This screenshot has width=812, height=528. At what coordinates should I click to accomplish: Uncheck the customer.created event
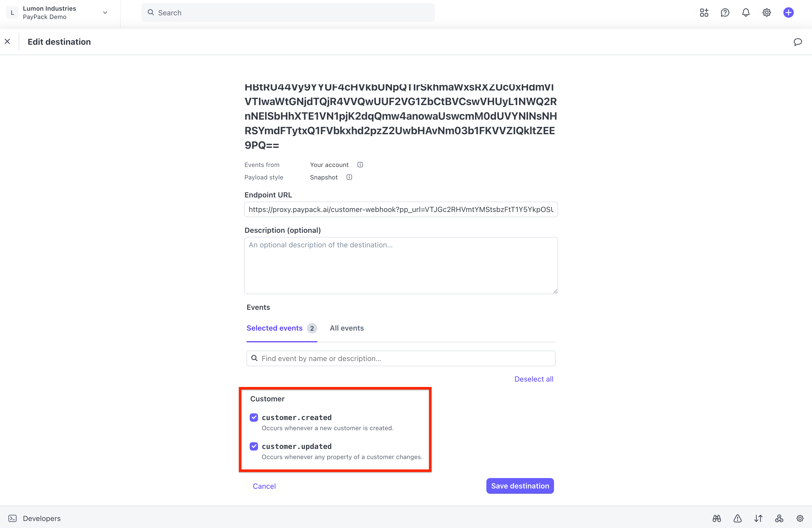(254, 417)
